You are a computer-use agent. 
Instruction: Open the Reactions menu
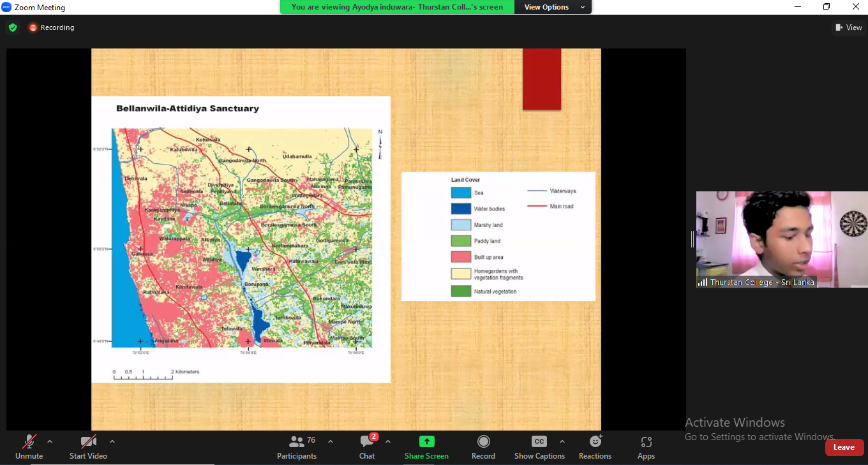pos(595,447)
